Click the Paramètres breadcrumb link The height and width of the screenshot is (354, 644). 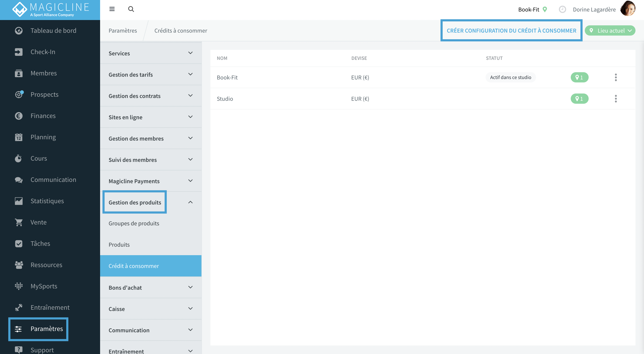[x=123, y=30]
